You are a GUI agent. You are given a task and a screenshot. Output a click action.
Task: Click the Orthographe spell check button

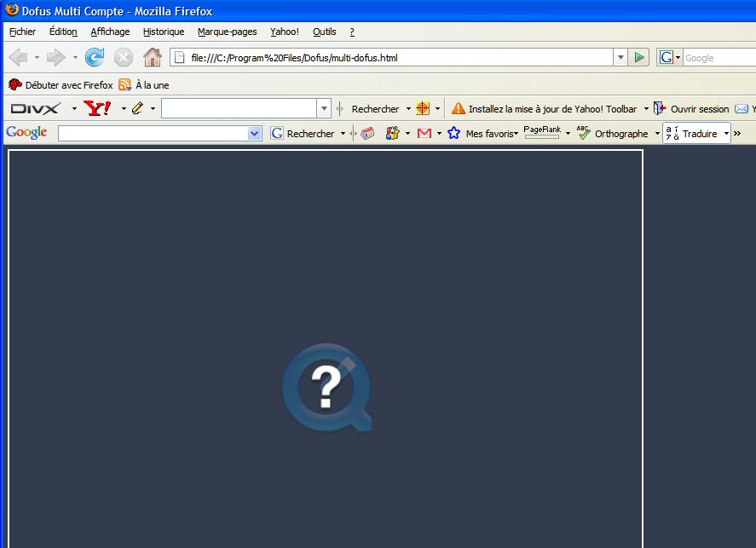click(613, 134)
